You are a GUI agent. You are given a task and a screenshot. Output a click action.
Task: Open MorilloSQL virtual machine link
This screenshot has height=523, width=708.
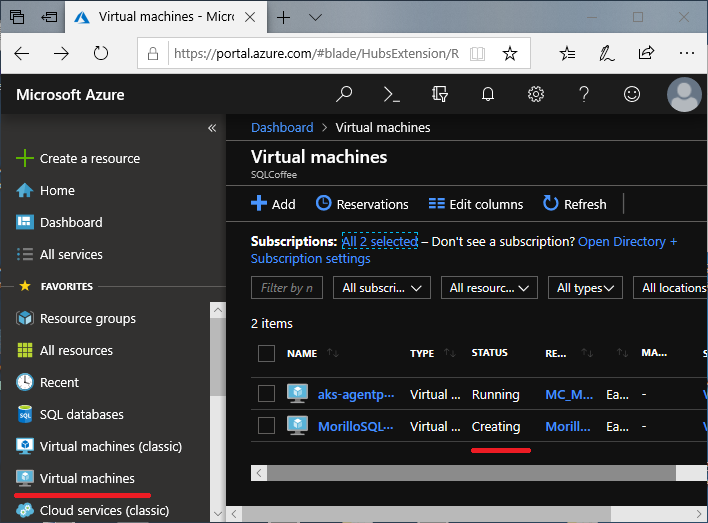click(x=356, y=426)
